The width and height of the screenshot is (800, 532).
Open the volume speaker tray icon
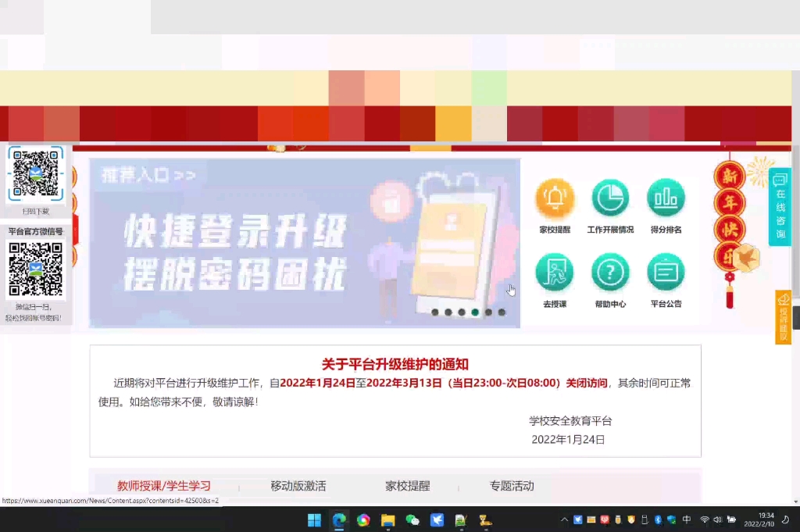click(718, 520)
